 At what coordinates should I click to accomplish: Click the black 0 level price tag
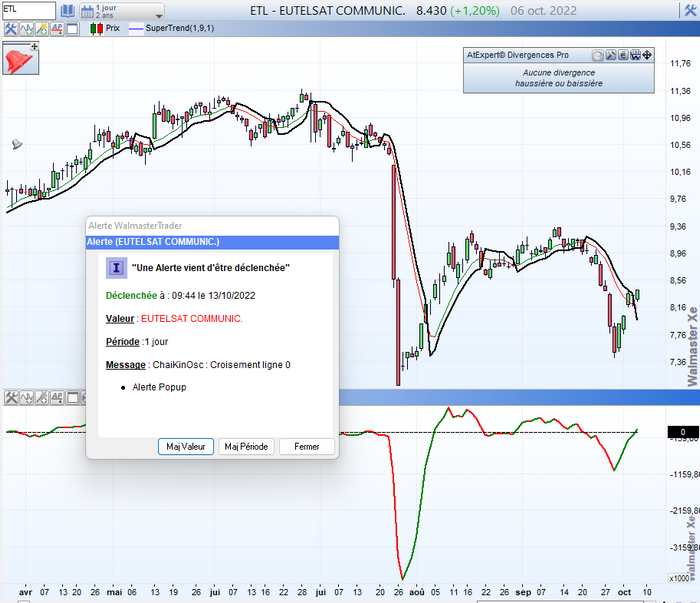click(x=683, y=432)
